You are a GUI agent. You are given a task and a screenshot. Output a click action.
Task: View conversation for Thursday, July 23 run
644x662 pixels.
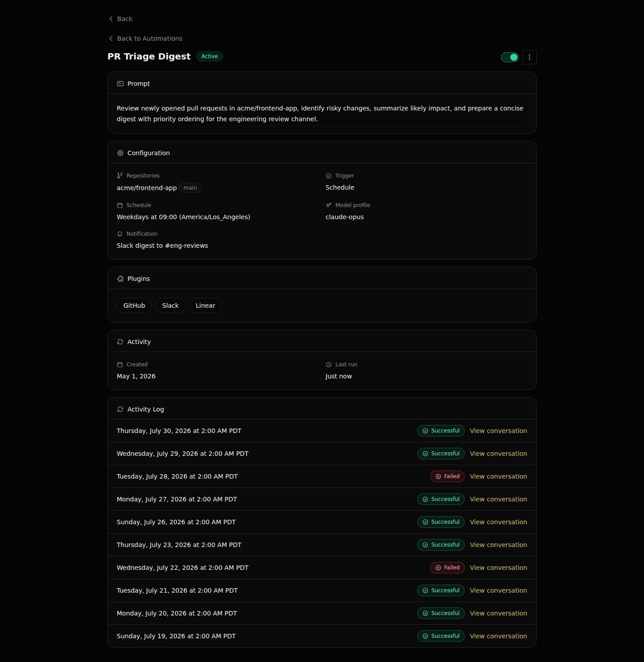point(498,545)
